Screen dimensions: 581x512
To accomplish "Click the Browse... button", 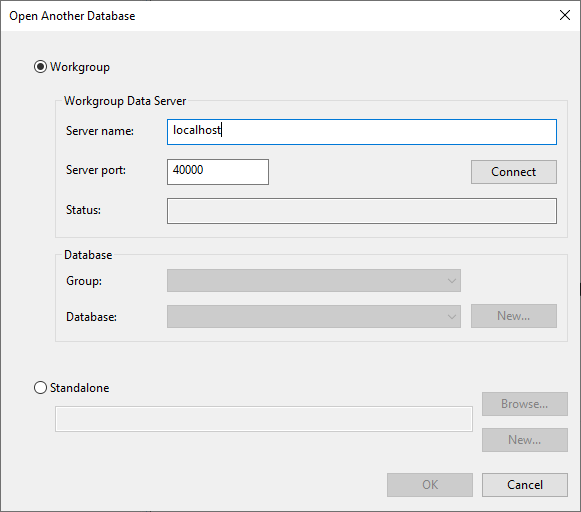I will 525,404.
